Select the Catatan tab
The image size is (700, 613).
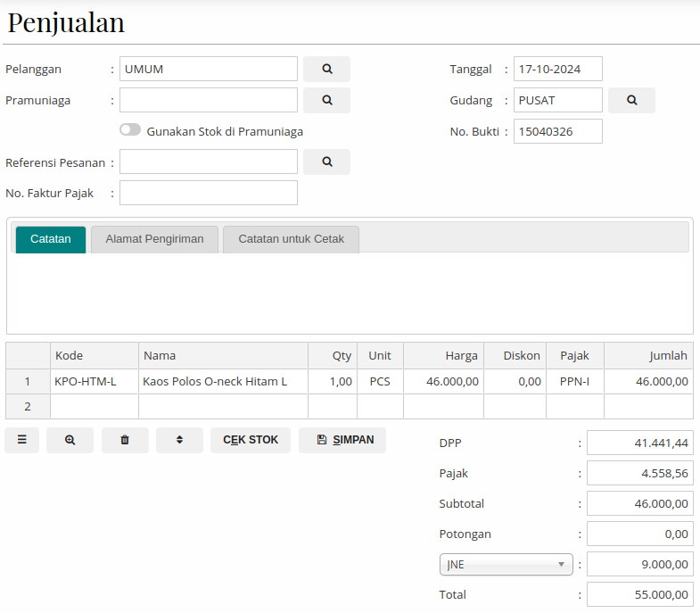(51, 239)
